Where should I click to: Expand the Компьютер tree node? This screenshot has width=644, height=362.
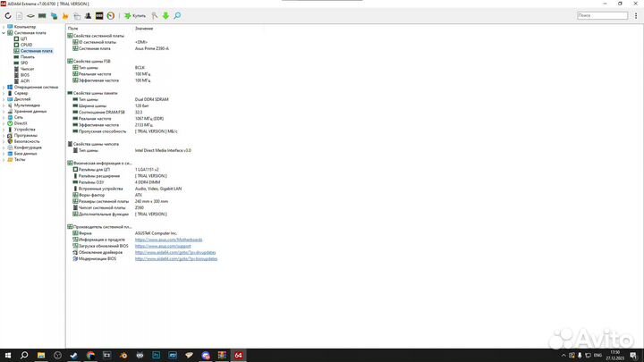point(4,27)
